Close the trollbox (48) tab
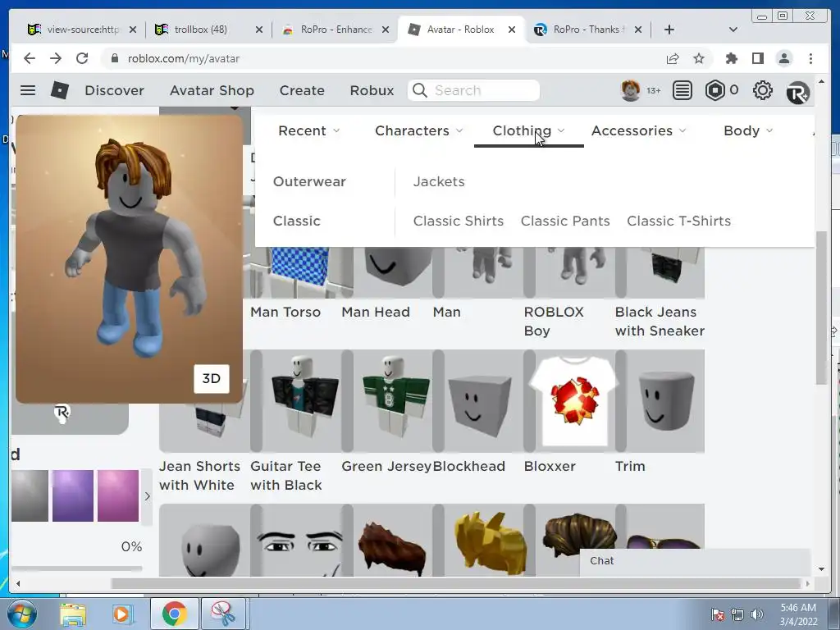 [259, 30]
